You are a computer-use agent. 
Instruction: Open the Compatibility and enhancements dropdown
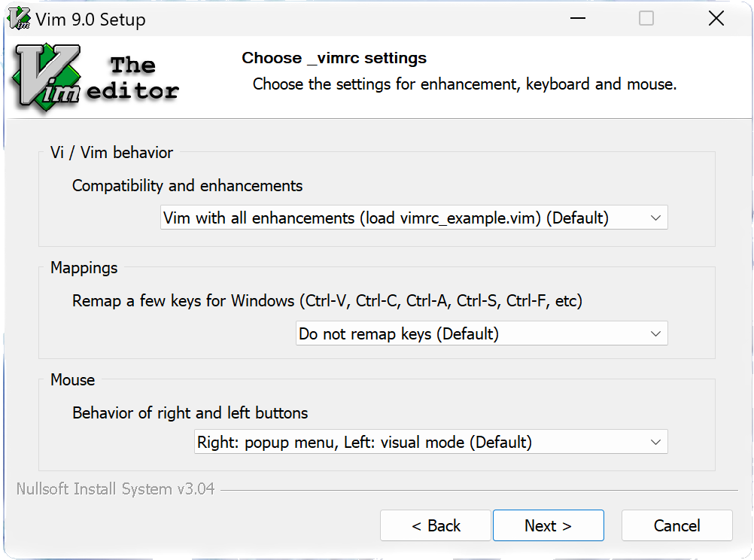tap(413, 218)
